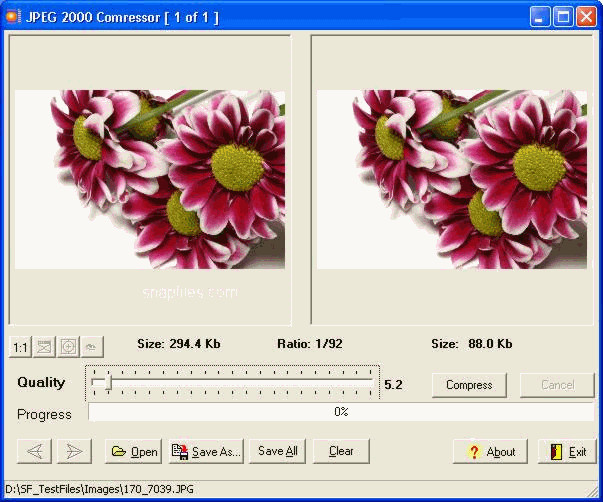
Task: Open an image file with Open
Action: 133,451
